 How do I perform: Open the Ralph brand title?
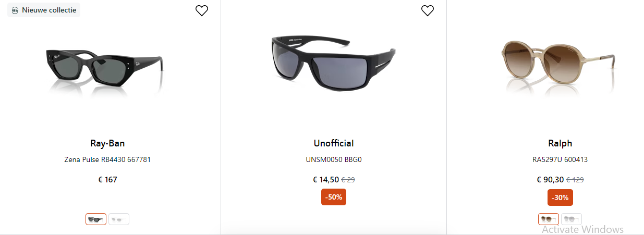click(560, 143)
